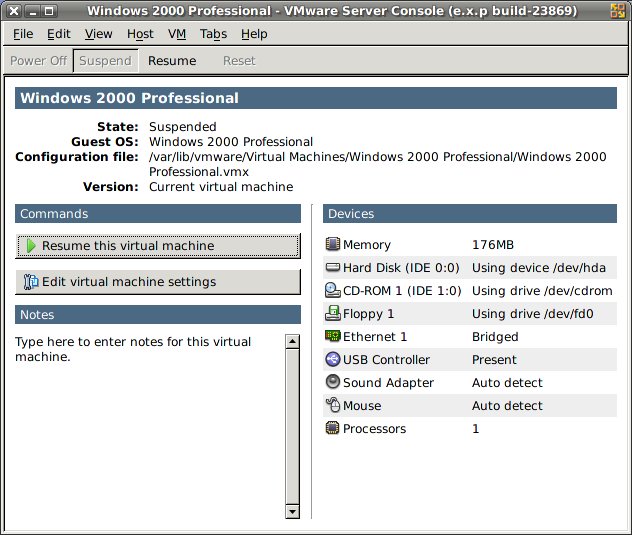Click the Mouse device icon

pos(334,406)
